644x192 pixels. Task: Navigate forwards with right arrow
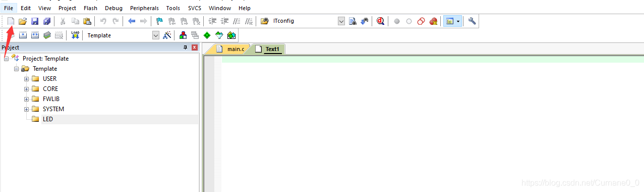(x=144, y=21)
